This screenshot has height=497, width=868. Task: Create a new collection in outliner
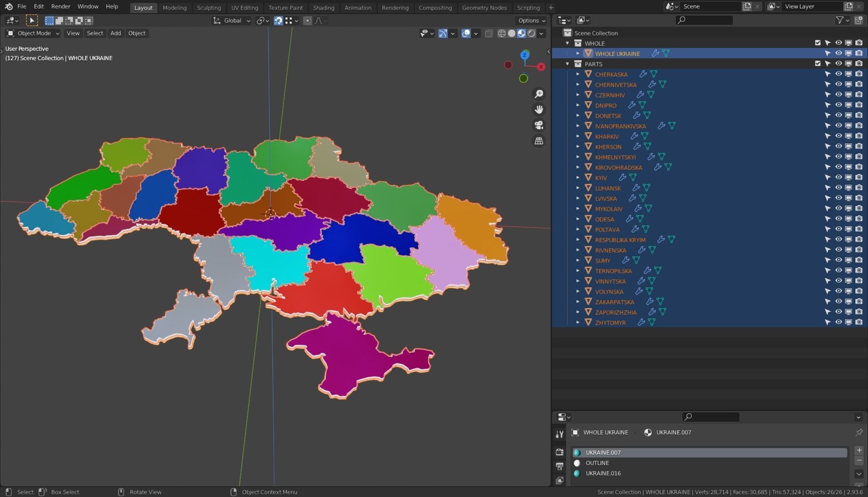[x=859, y=20]
